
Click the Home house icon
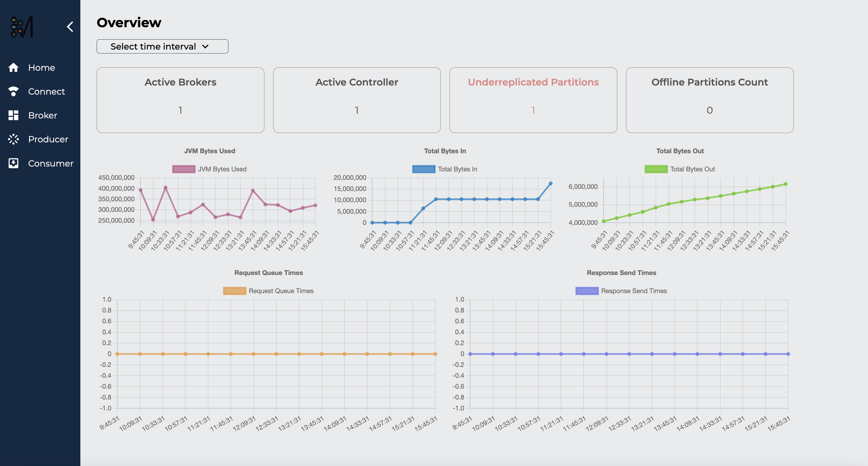13,67
